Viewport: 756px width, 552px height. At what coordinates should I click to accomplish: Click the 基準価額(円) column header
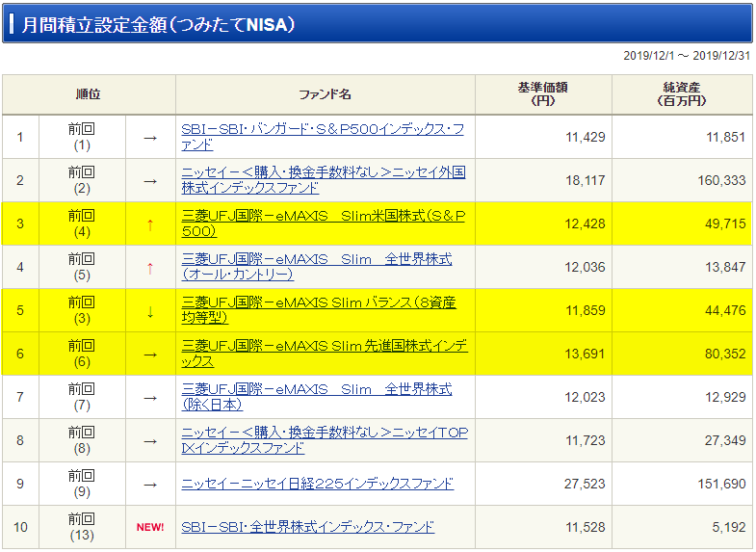[543, 94]
